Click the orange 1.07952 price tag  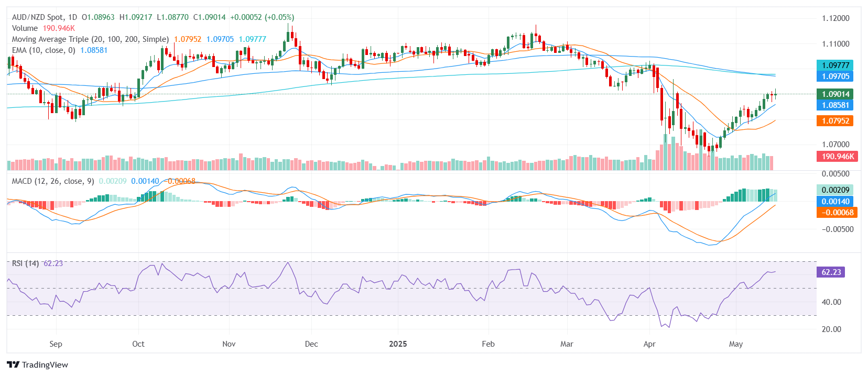click(x=835, y=121)
